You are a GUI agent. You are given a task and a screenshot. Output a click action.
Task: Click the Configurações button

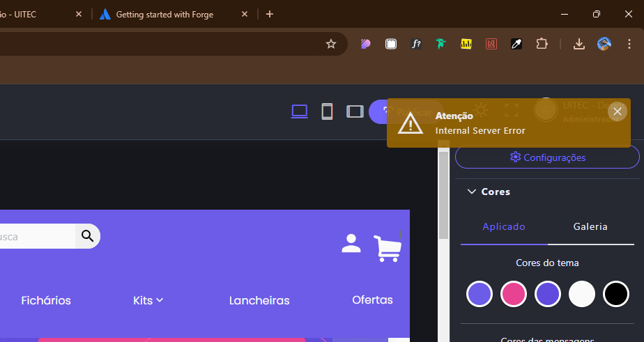(547, 157)
